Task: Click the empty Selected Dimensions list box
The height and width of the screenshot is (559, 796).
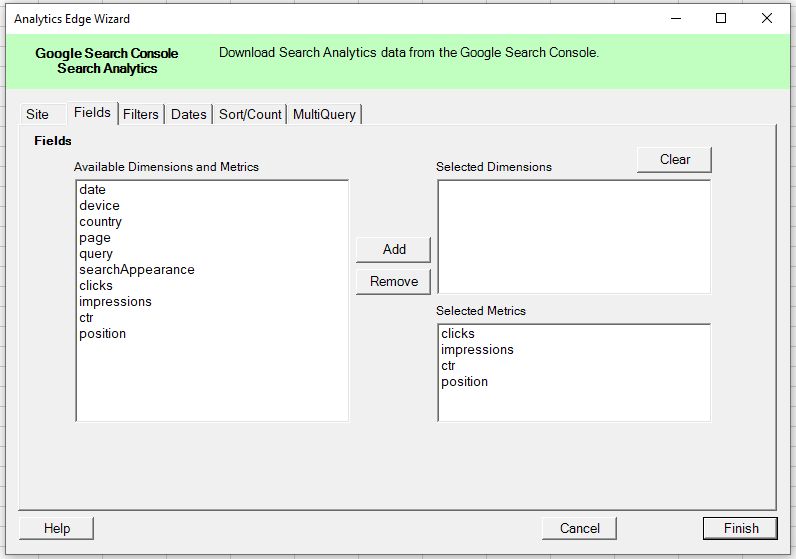Action: click(x=574, y=237)
